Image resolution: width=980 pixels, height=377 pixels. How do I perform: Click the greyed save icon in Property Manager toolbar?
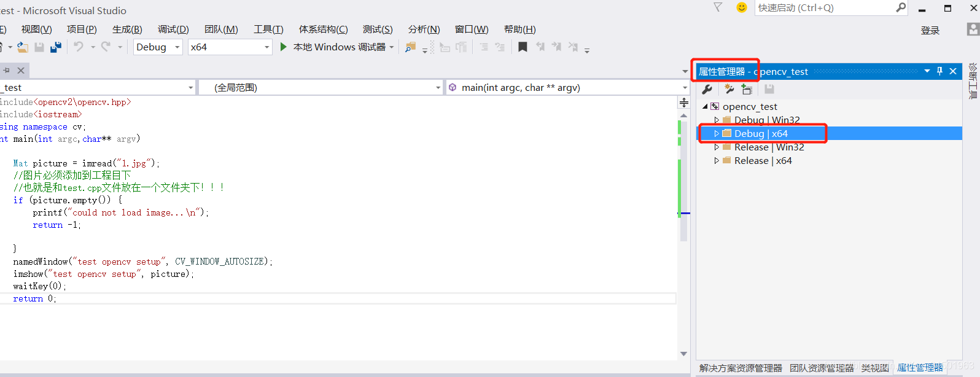[769, 89]
